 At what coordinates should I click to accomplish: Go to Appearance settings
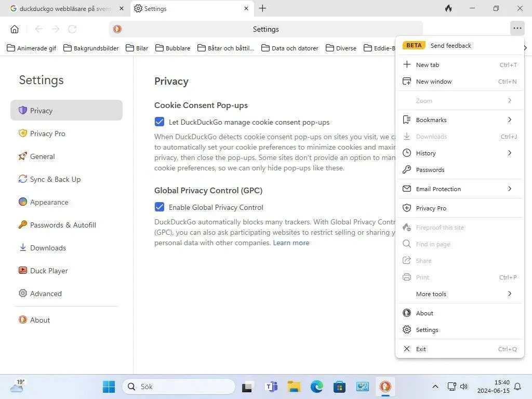pos(66,202)
